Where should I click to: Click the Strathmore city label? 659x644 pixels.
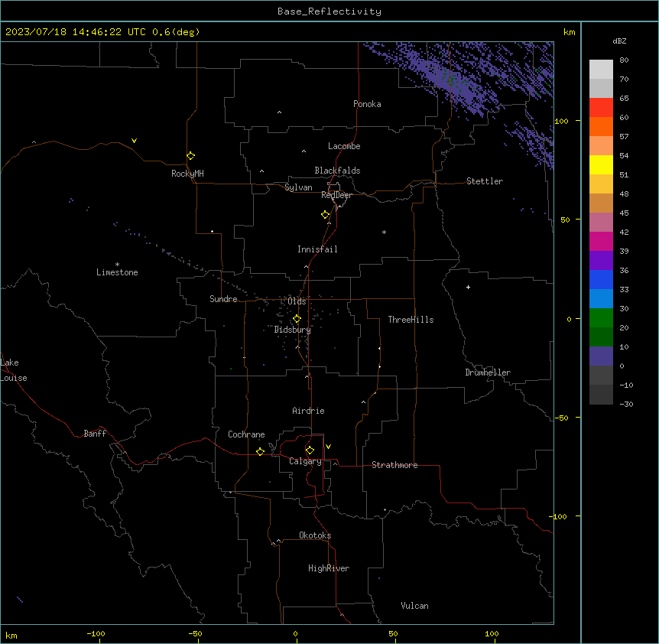tap(394, 465)
